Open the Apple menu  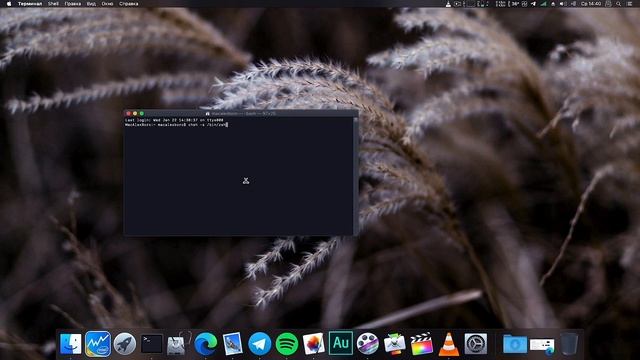click(x=9, y=4)
